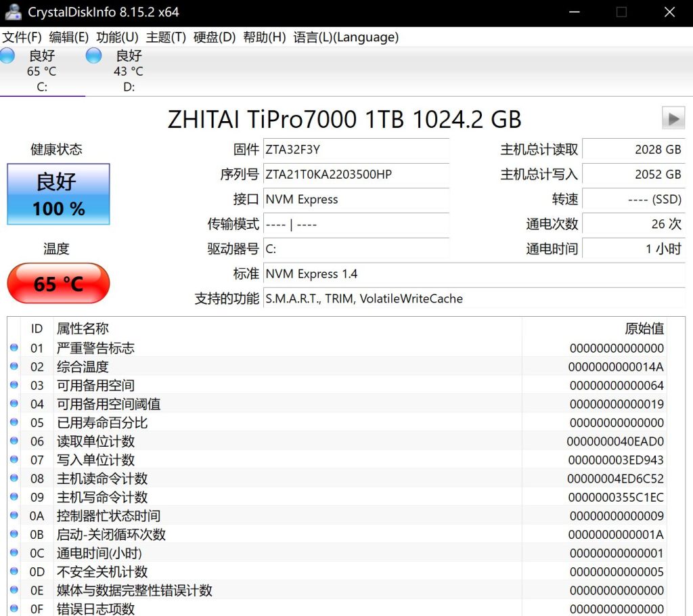The width and height of the screenshot is (693, 616).
Task: Select the C: drive status orb
Action: (7, 56)
